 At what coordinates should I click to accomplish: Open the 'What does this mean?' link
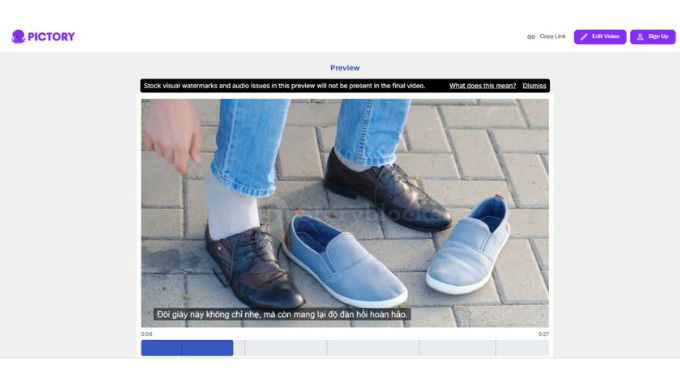[482, 86]
